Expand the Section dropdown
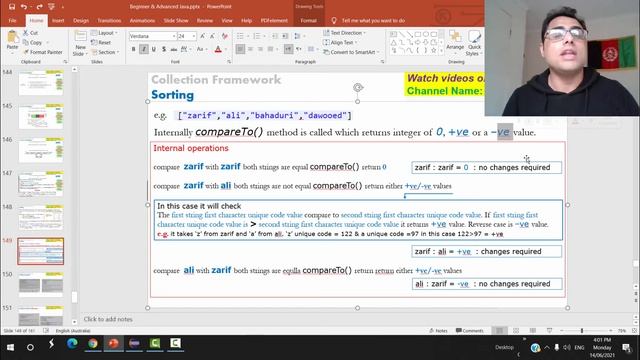Image resolution: width=640 pixels, height=360 pixels. [x=105, y=52]
